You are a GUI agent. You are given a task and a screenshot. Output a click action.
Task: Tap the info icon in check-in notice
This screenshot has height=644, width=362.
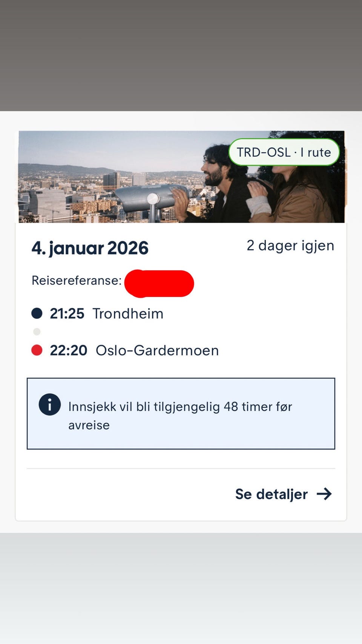pyautogui.click(x=50, y=404)
